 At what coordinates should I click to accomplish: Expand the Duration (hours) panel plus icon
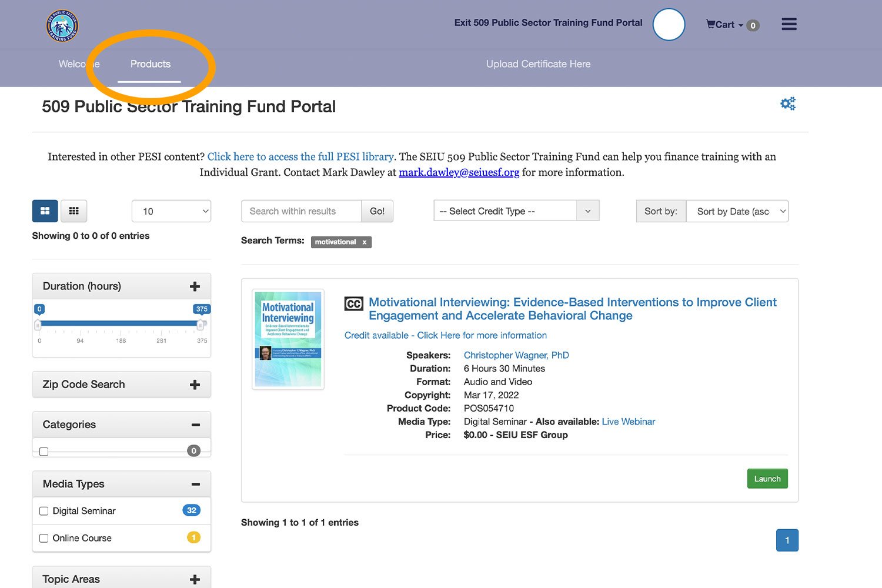[195, 286]
